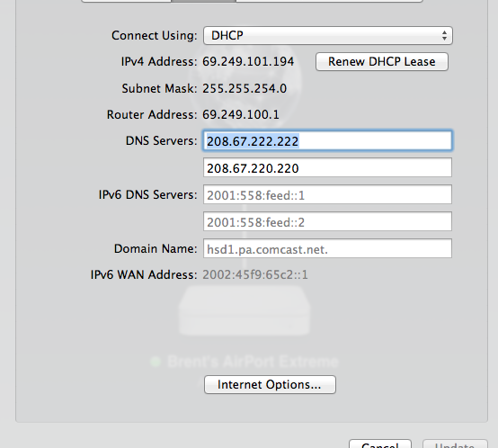Open the Internet Options dialog
Viewport: 498px width, 448px height.
click(270, 384)
